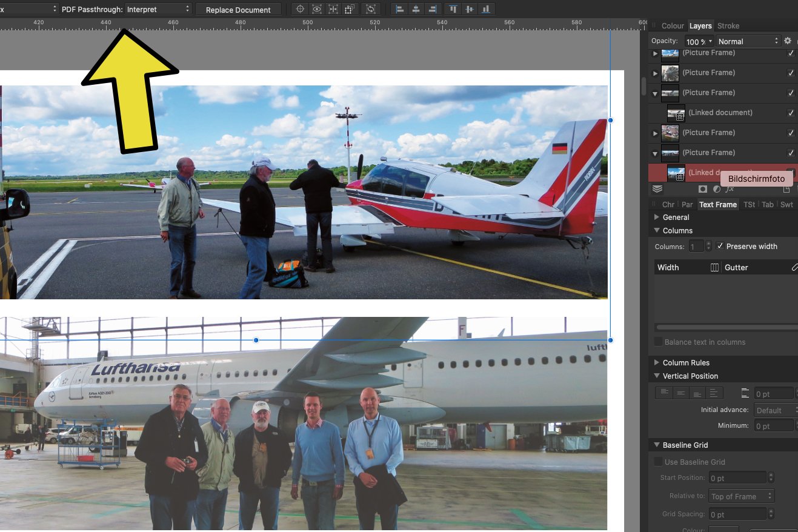Click the Add Layer page icon
798x532 pixels.
786,190
